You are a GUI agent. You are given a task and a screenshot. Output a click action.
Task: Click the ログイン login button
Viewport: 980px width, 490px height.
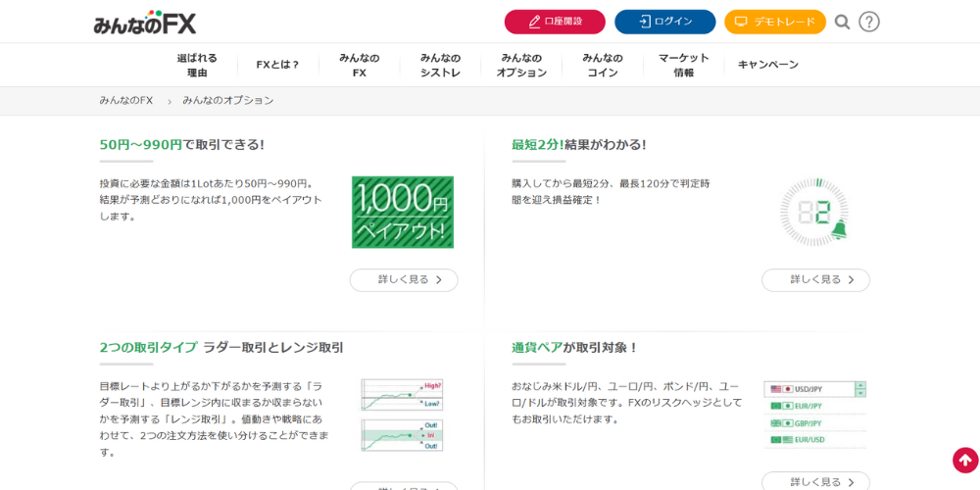(665, 22)
